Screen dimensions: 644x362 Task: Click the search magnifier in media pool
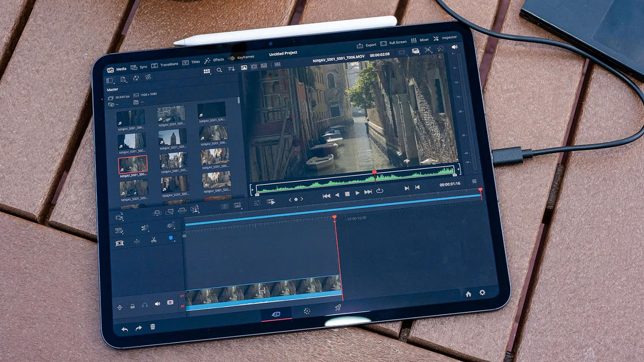pos(219,70)
